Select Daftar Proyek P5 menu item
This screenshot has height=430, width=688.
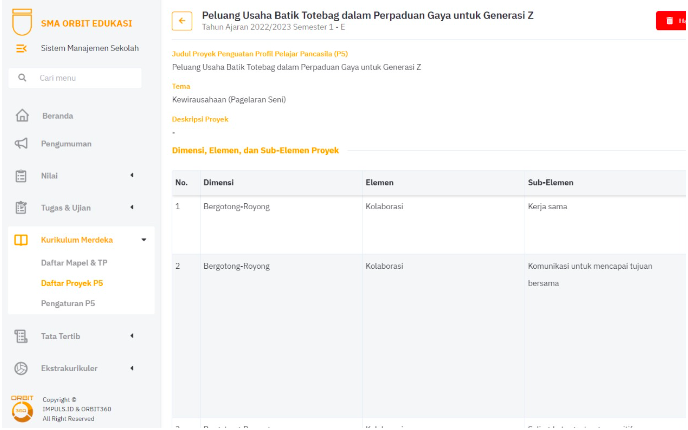pyautogui.click(x=72, y=283)
